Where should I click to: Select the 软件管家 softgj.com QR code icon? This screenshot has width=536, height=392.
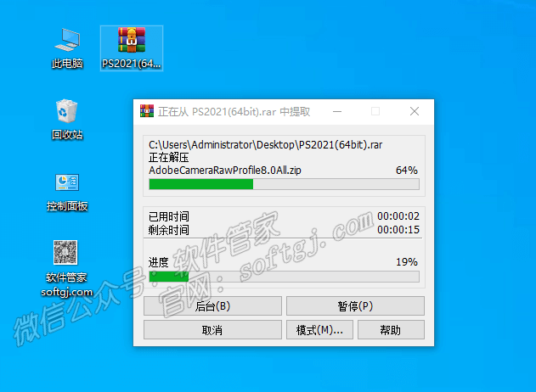click(x=67, y=269)
